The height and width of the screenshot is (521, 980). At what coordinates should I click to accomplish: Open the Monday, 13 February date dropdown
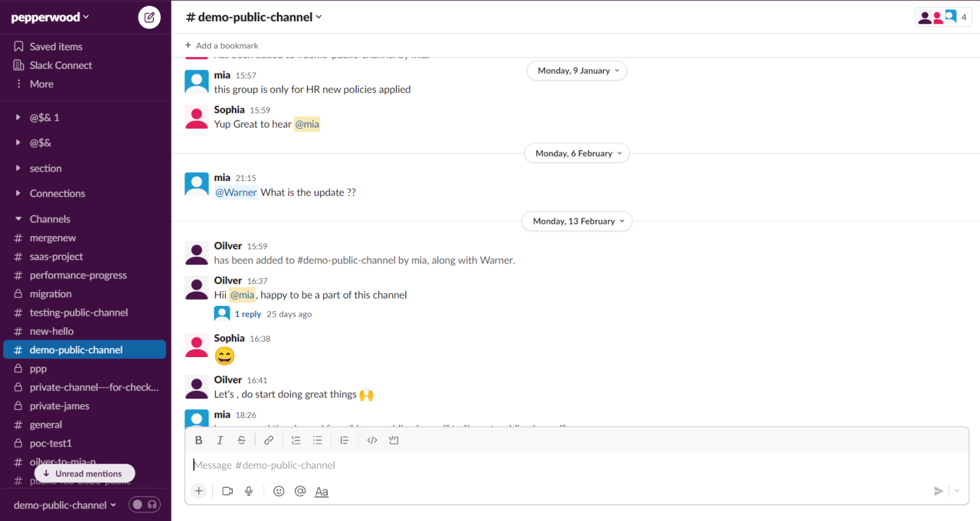[576, 221]
